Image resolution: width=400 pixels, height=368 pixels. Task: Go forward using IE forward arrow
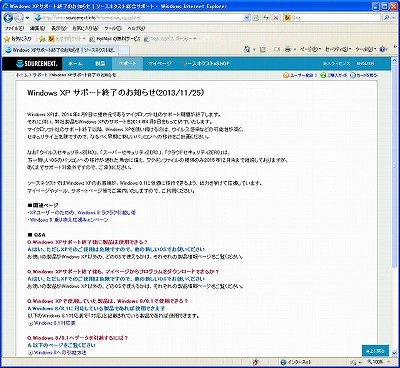click(19, 17)
